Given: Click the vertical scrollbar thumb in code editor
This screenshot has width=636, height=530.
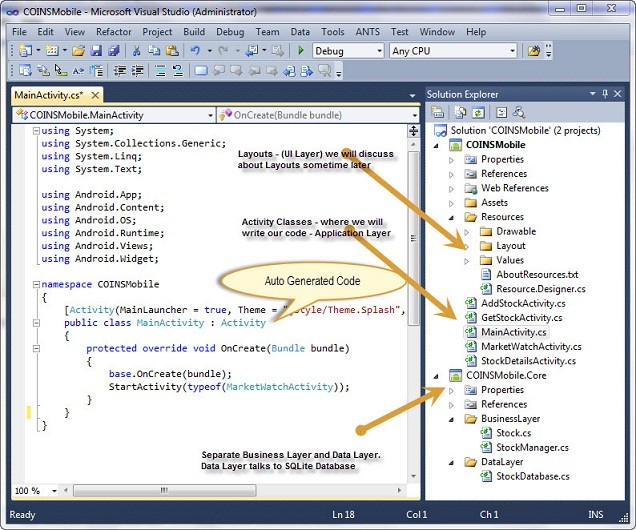Looking at the screenshot, I should tap(413, 238).
